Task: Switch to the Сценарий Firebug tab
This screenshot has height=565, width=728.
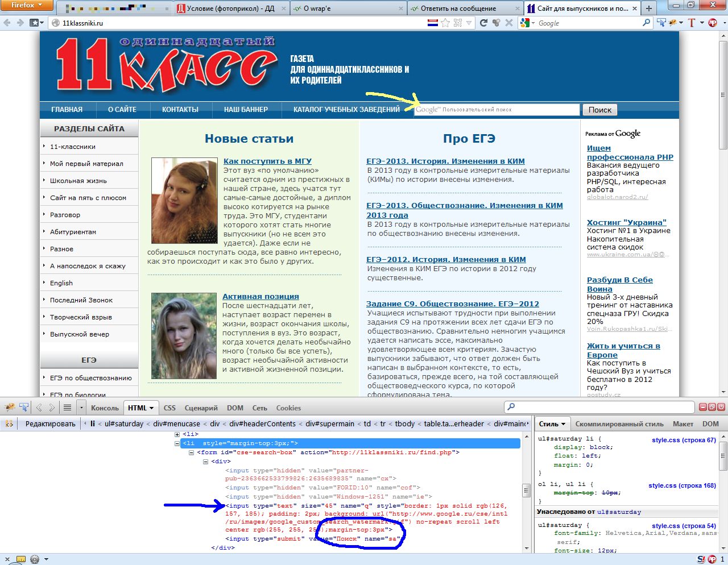Action: point(201,408)
